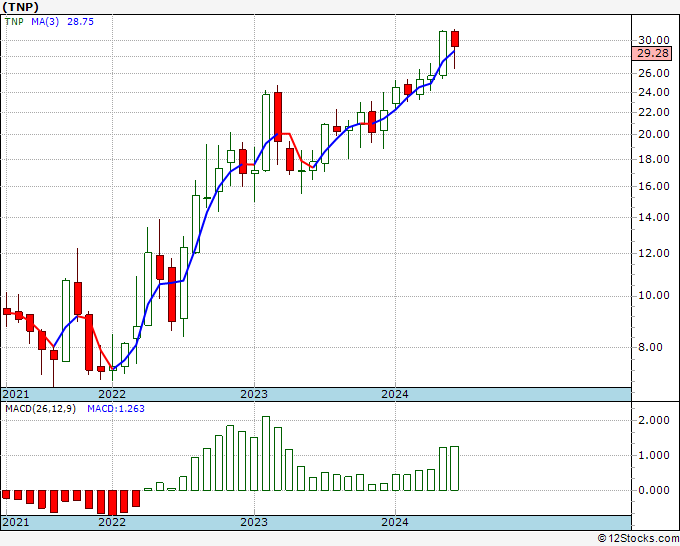
Task: Click the 2022 label on MACD panel axis
Action: coord(112,522)
